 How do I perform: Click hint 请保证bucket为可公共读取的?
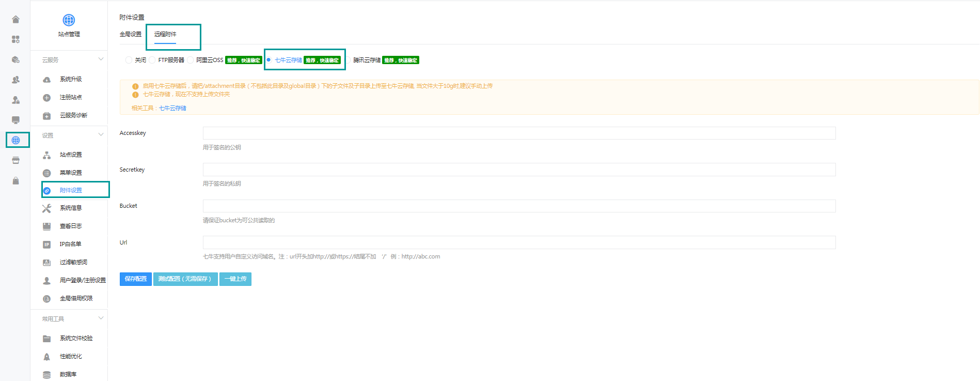click(239, 220)
